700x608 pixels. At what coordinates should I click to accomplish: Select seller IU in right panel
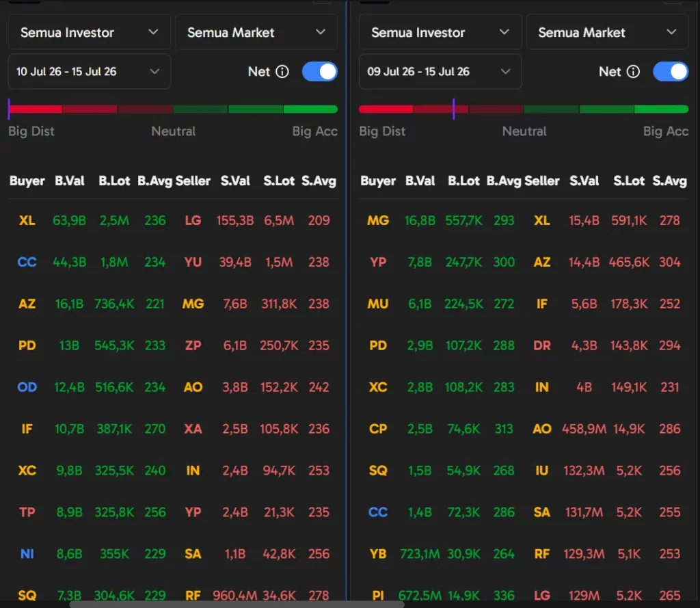pos(542,471)
